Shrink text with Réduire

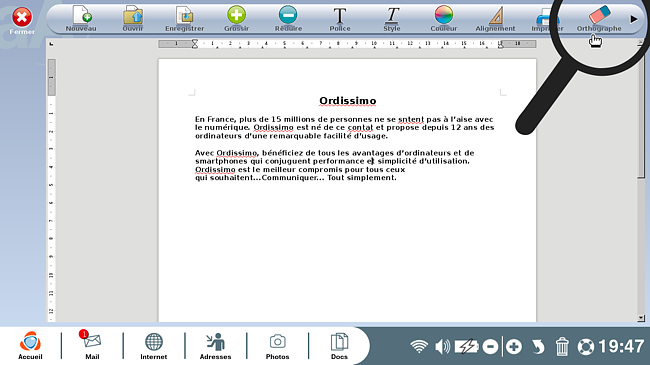(288, 19)
